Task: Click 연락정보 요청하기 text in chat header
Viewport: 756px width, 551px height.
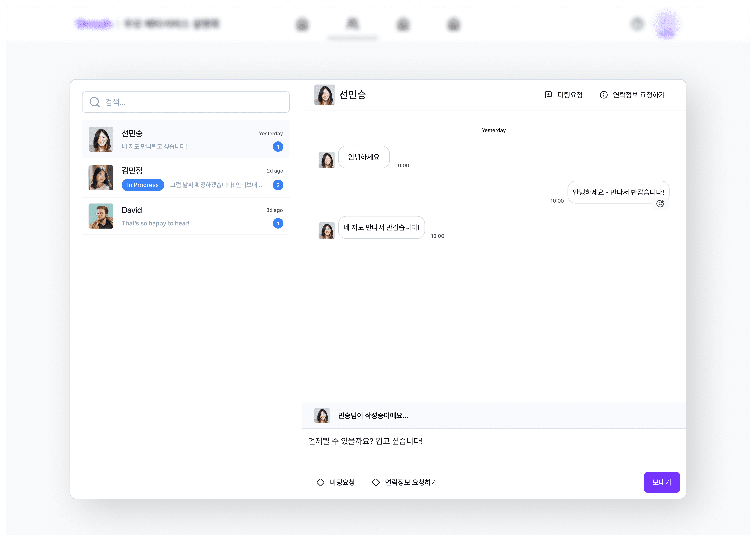Action: coord(639,95)
